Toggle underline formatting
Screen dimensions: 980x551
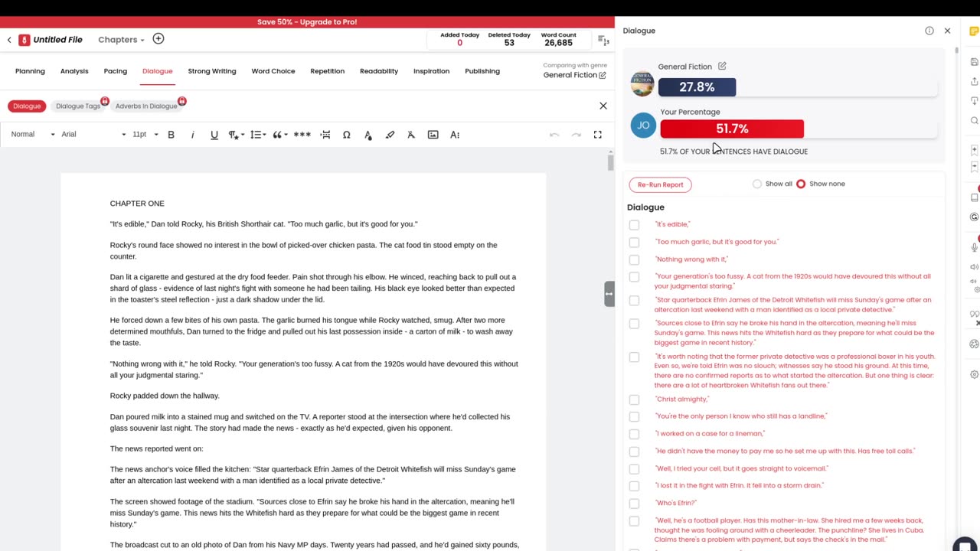(x=214, y=135)
